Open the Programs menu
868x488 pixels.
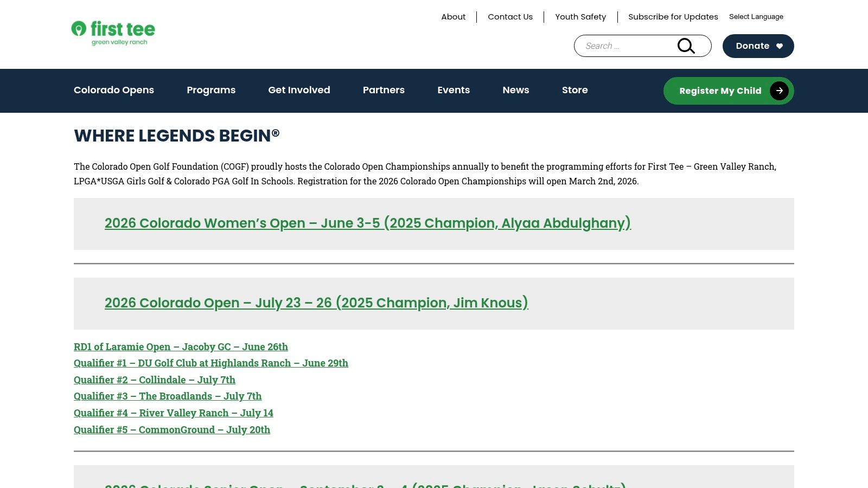point(211,90)
